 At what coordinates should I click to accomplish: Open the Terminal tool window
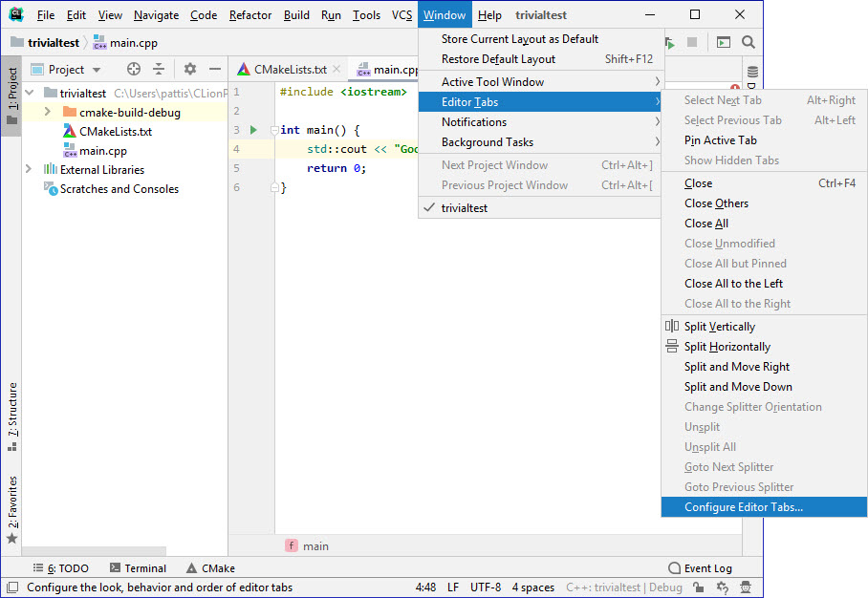pyautogui.click(x=143, y=567)
